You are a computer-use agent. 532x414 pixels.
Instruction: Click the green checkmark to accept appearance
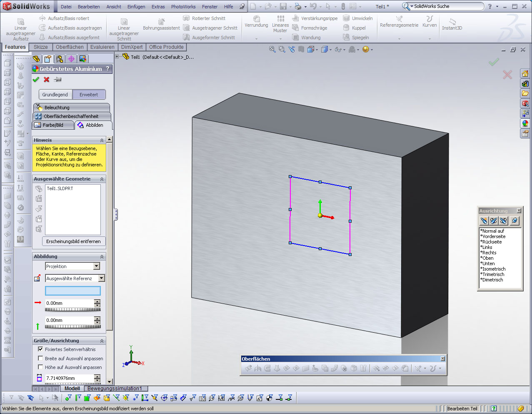coord(36,80)
